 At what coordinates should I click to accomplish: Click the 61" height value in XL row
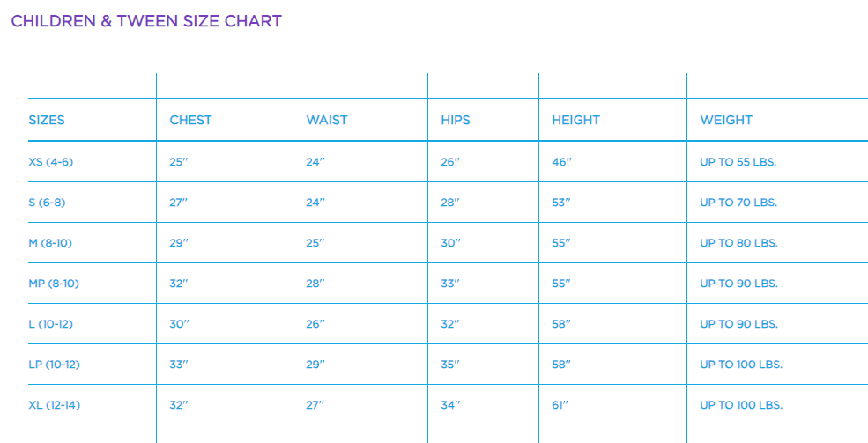pos(560,405)
